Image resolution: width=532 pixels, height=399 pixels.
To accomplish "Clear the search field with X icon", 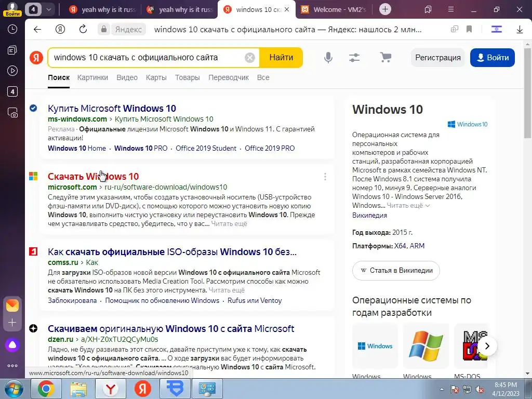I will click(250, 58).
